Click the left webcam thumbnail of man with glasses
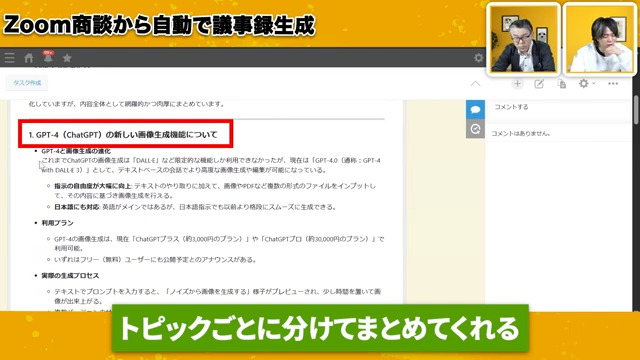640x360 pixels. coord(523,39)
